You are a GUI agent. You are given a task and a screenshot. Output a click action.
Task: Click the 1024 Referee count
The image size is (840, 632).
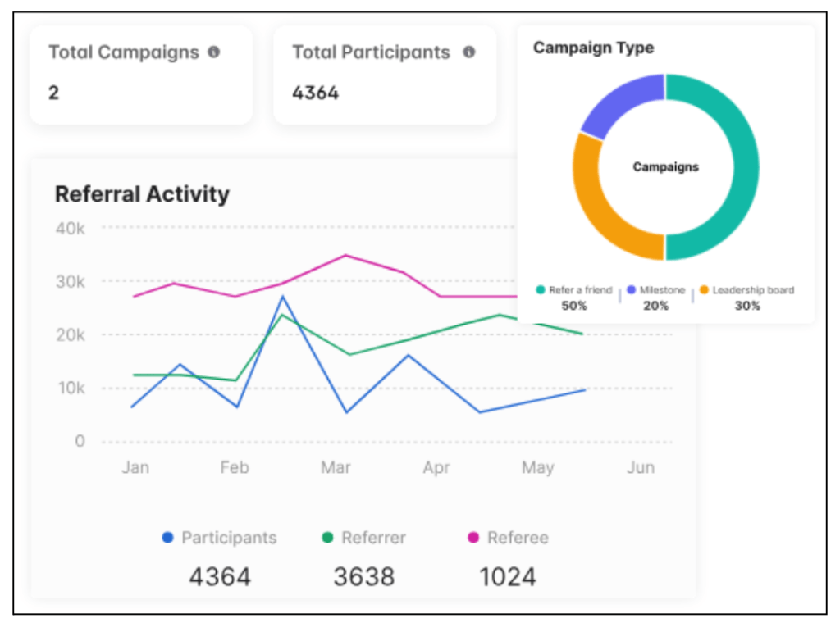[x=508, y=576]
